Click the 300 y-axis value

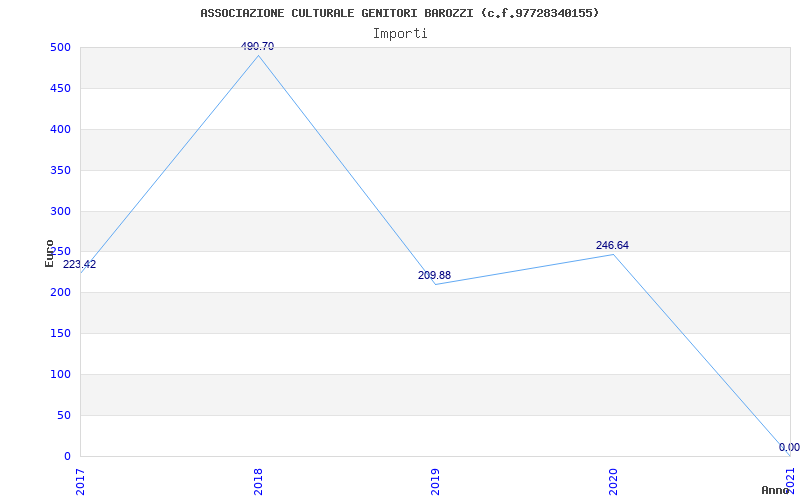60,211
